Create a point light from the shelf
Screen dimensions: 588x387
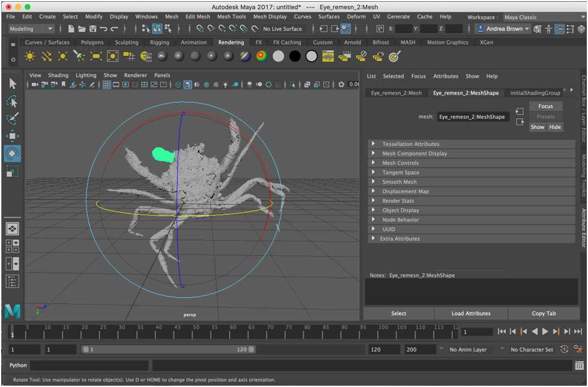coord(62,56)
